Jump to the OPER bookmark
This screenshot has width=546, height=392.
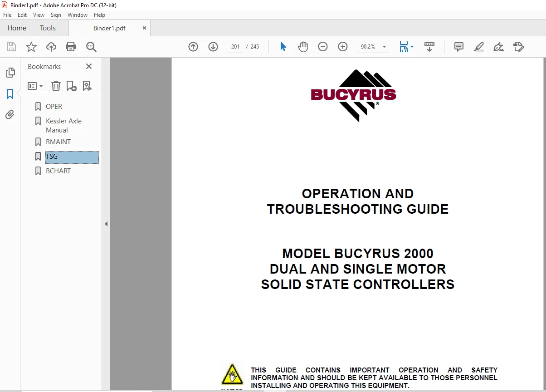[54, 107]
